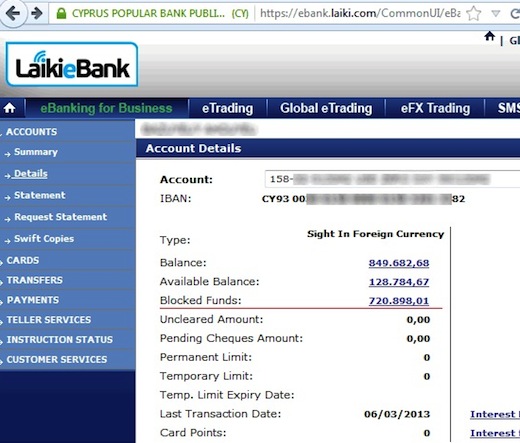Open Details in the accounts menu

30,174
